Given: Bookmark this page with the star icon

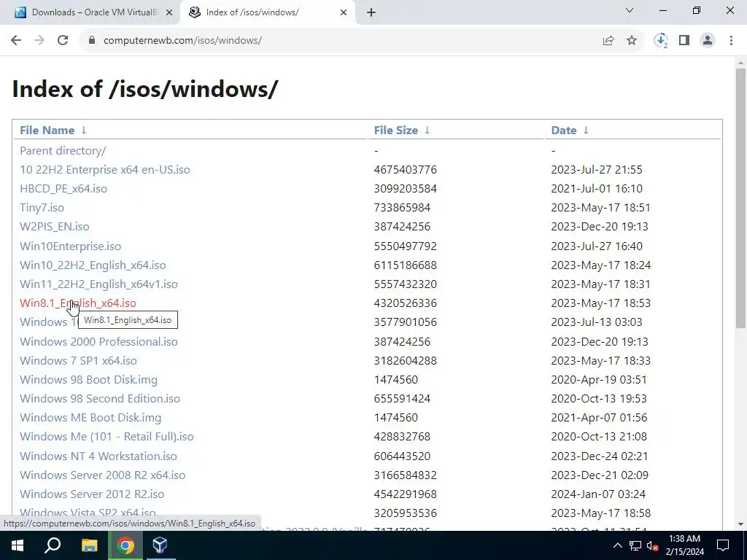Looking at the screenshot, I should click(632, 41).
